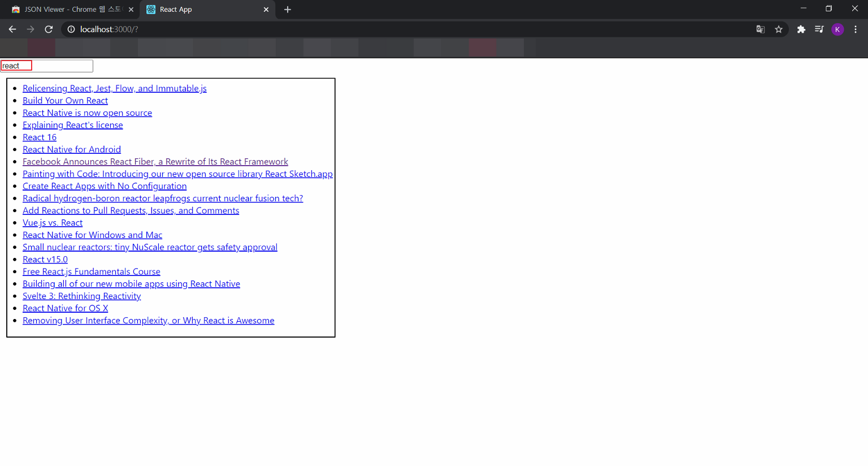The height and width of the screenshot is (466, 868).
Task: Open 'Painting with Code' React Sketch.app link
Action: pos(177,174)
